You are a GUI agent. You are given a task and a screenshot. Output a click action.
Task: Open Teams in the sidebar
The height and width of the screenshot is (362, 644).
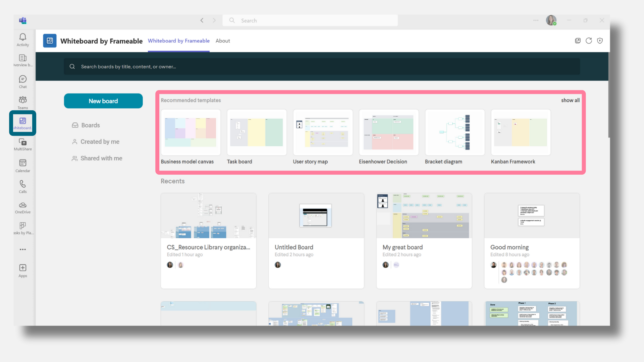pyautogui.click(x=23, y=103)
